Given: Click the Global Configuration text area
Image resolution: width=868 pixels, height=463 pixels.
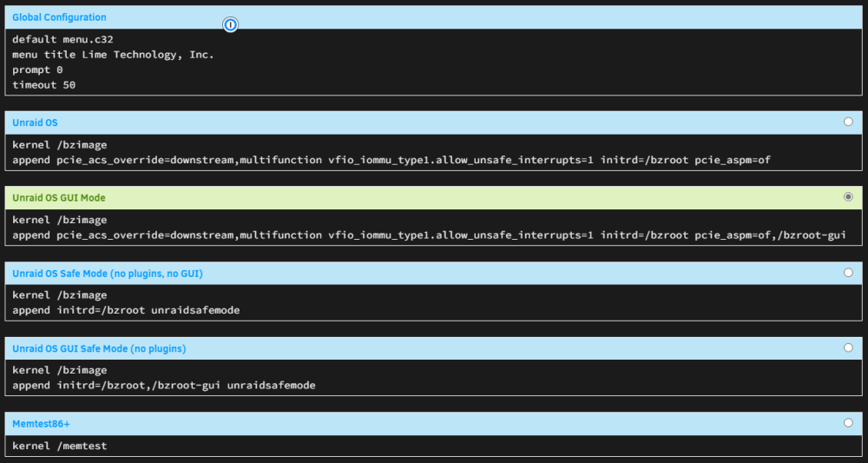Looking at the screenshot, I should [x=433, y=62].
